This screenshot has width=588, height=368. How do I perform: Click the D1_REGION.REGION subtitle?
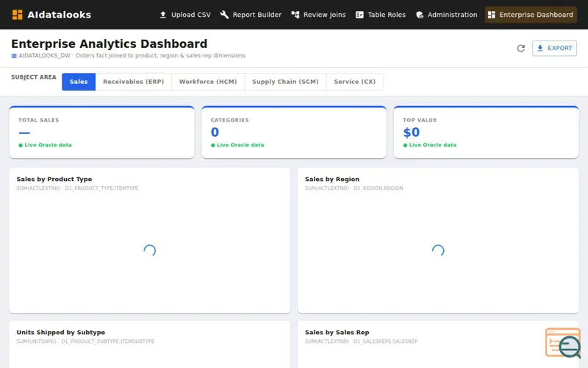click(x=378, y=188)
